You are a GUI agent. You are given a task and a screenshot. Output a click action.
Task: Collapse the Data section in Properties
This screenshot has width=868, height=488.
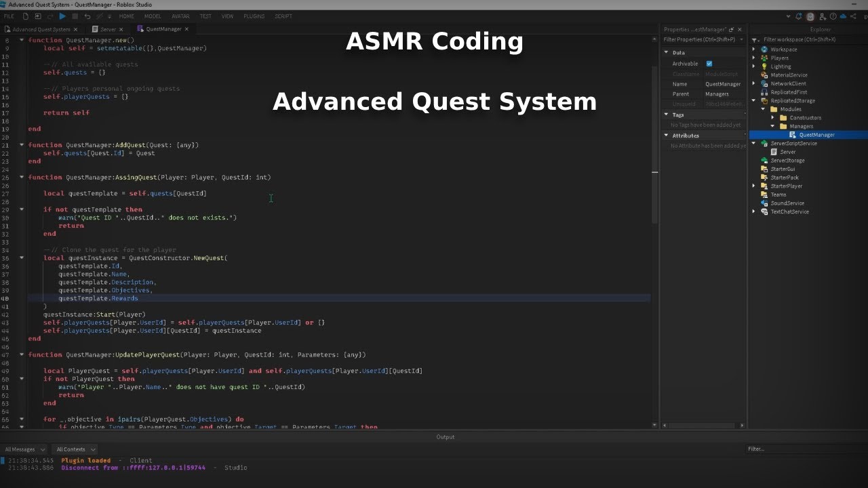(666, 52)
